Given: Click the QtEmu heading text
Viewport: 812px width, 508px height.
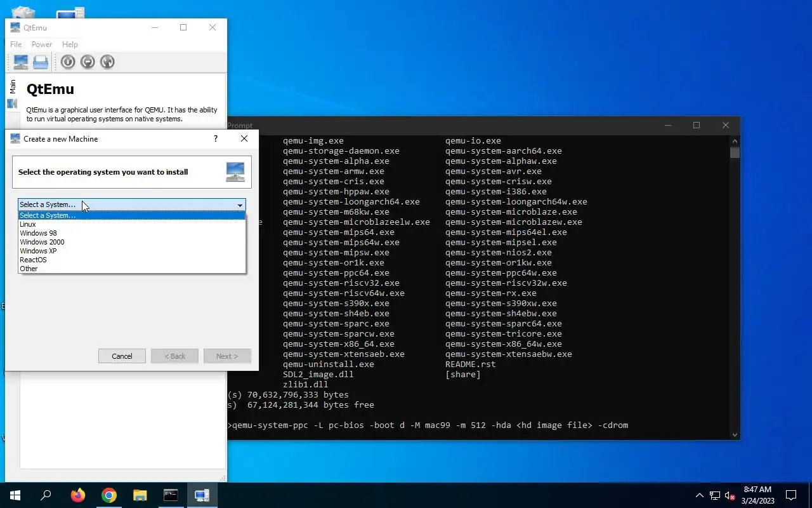Looking at the screenshot, I should pyautogui.click(x=50, y=89).
